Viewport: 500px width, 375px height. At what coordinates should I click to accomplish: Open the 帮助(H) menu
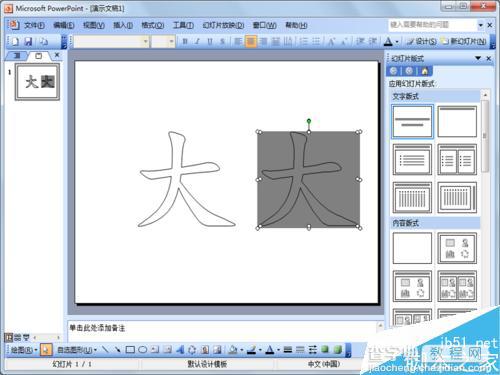(x=296, y=25)
